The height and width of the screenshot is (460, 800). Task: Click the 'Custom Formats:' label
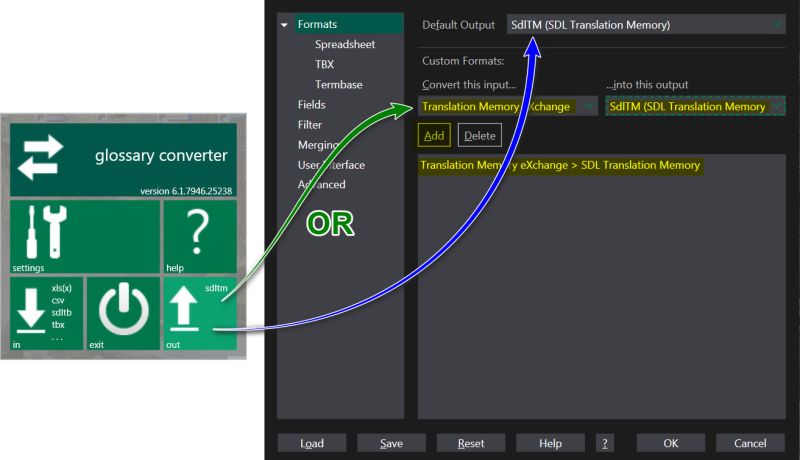click(463, 61)
